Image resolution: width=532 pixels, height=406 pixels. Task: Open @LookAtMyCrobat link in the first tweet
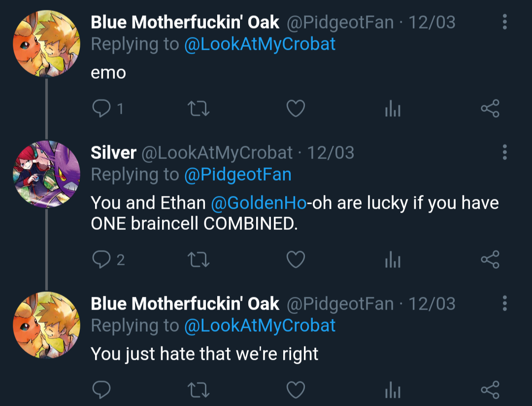click(x=260, y=44)
